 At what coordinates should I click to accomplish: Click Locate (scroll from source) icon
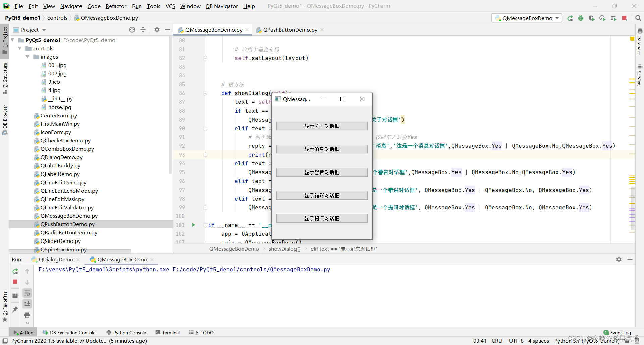tap(132, 30)
